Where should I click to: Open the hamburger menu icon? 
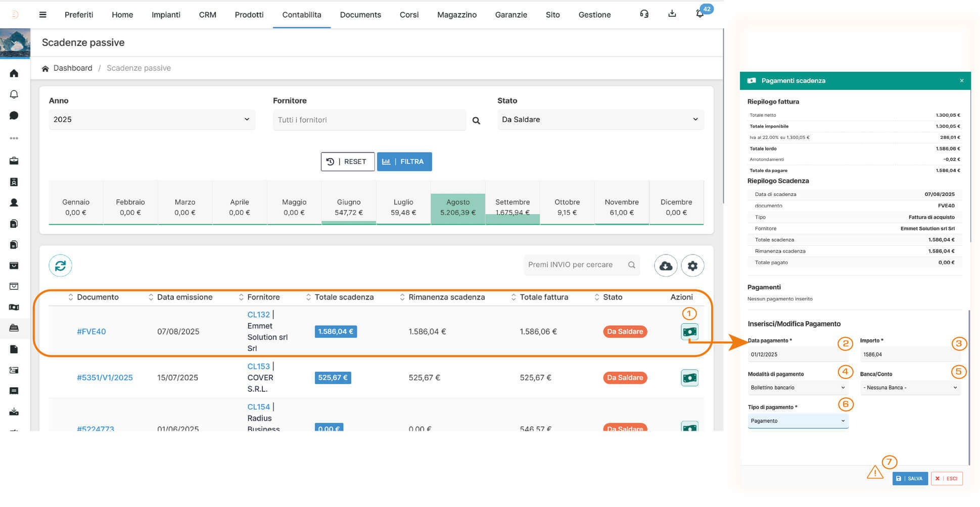(43, 15)
